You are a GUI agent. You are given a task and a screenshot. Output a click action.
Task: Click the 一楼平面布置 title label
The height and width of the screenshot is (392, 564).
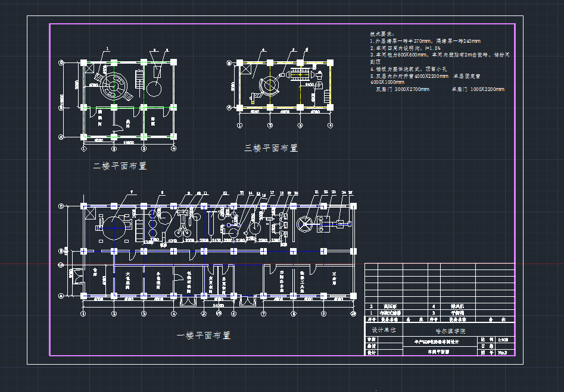coord(204,335)
